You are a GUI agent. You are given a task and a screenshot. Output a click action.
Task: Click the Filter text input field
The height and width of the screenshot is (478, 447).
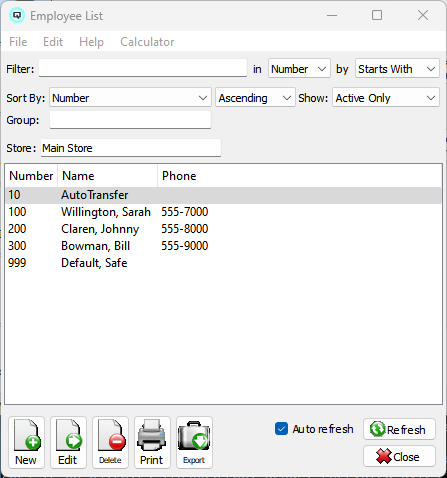coord(143,68)
